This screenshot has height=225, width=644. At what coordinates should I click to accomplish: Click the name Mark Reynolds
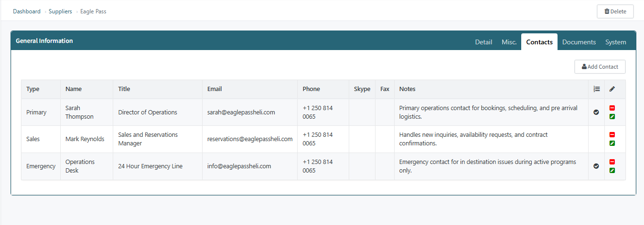click(x=85, y=139)
